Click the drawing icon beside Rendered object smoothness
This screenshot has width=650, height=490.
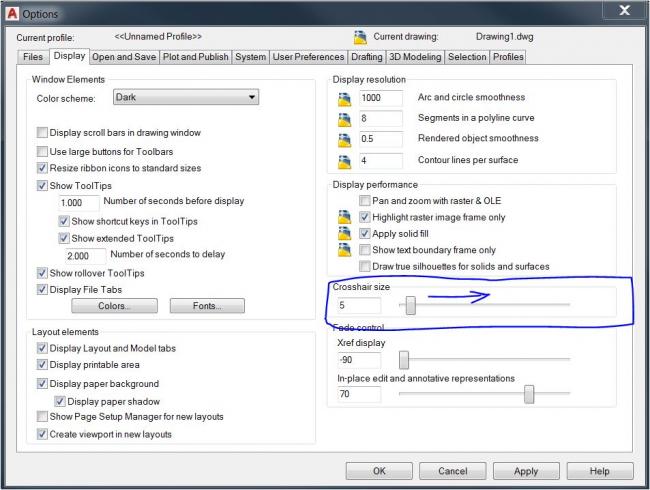(x=346, y=139)
